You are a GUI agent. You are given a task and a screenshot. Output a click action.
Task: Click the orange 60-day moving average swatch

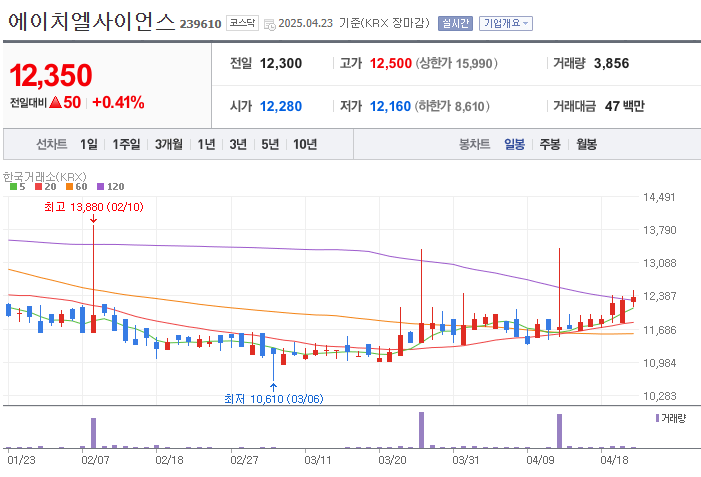(x=69, y=187)
